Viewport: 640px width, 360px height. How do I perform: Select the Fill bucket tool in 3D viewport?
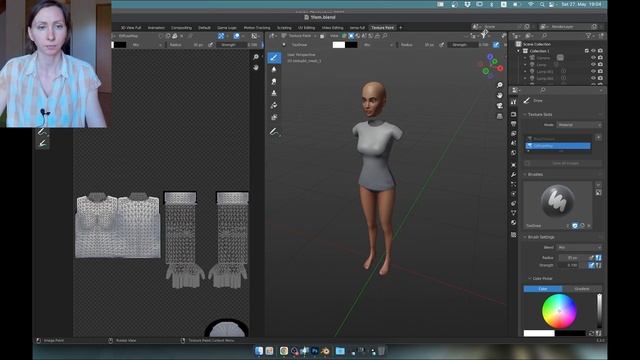point(274,105)
